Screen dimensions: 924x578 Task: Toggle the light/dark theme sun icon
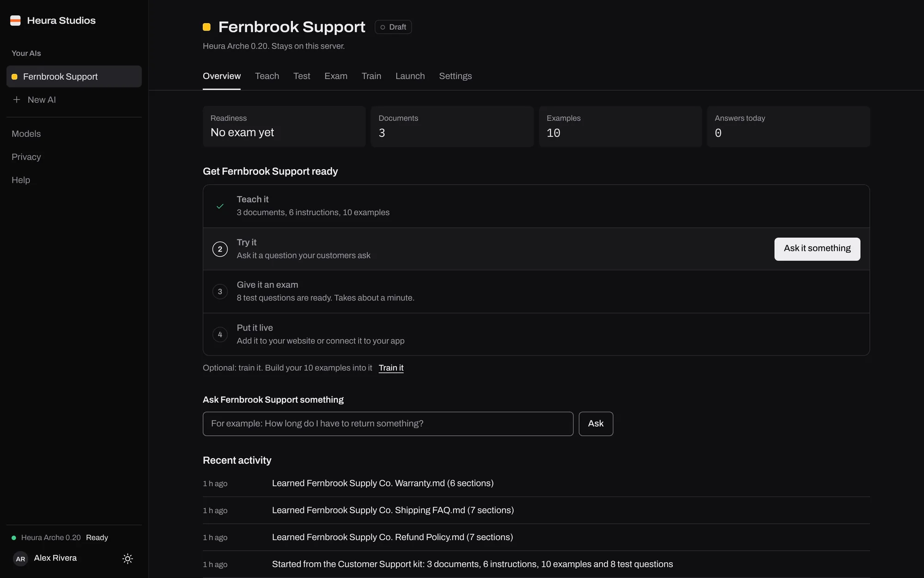128,559
